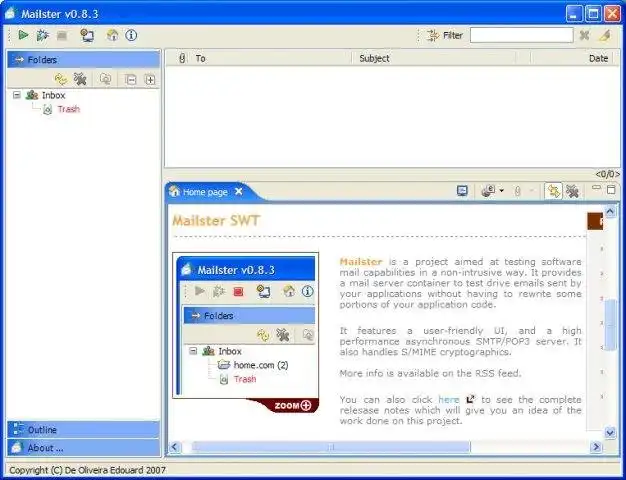The height and width of the screenshot is (480, 626).
Task: Select the Trash folder
Action: [x=69, y=109]
